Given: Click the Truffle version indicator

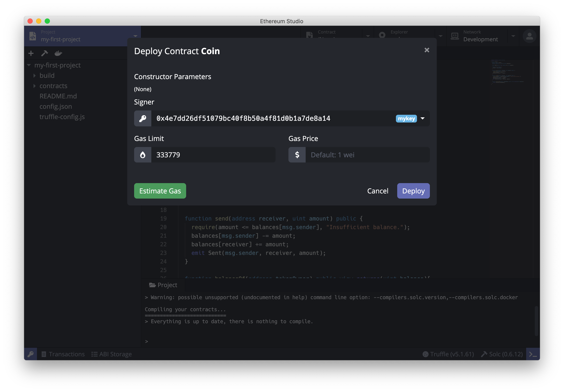Looking at the screenshot, I should (448, 354).
